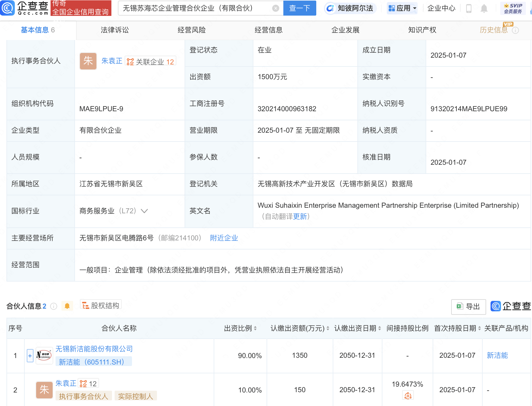Clear the search box with X icon

coord(275,8)
